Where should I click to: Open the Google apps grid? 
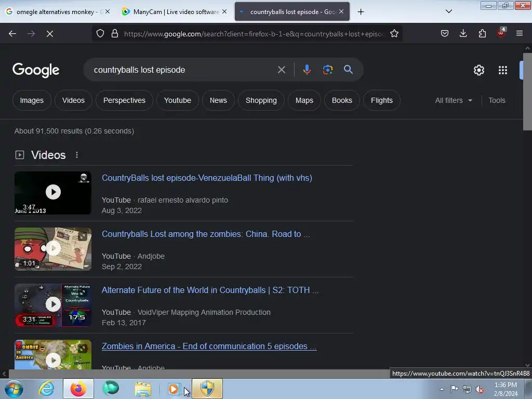pyautogui.click(x=503, y=70)
